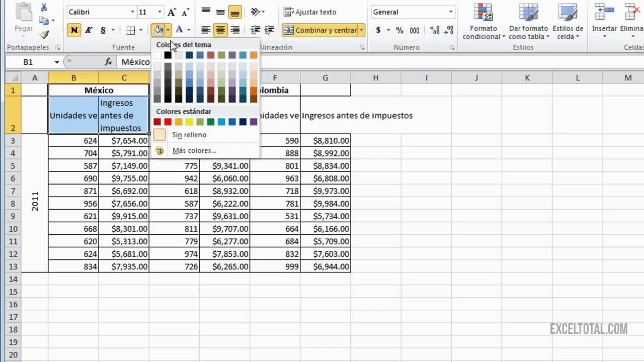
Task: Open the Calibri font name dropdown
Action: coord(133,12)
